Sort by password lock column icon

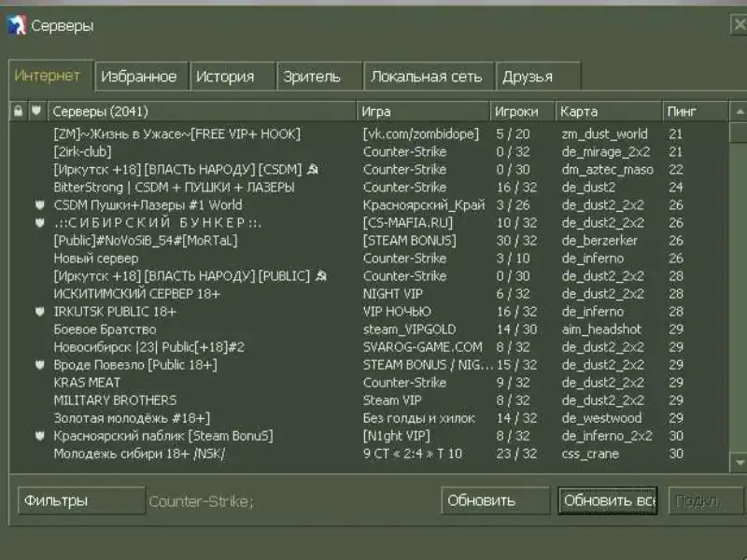[18, 111]
